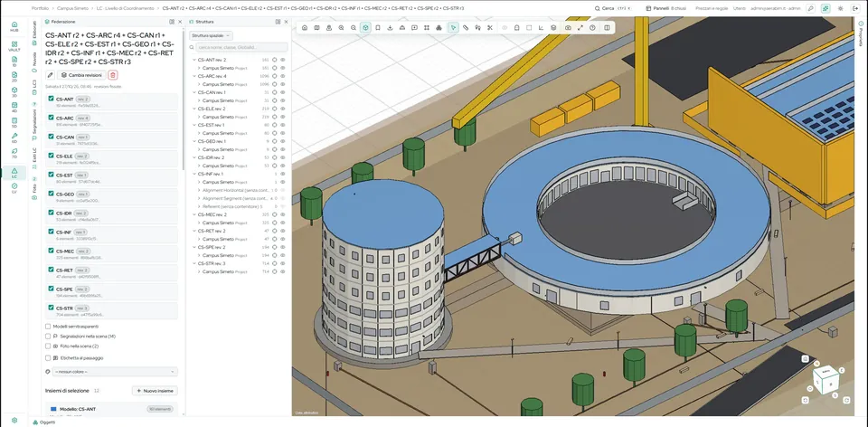
Task: Open the 3D section in left sidebar
Action: point(14,92)
